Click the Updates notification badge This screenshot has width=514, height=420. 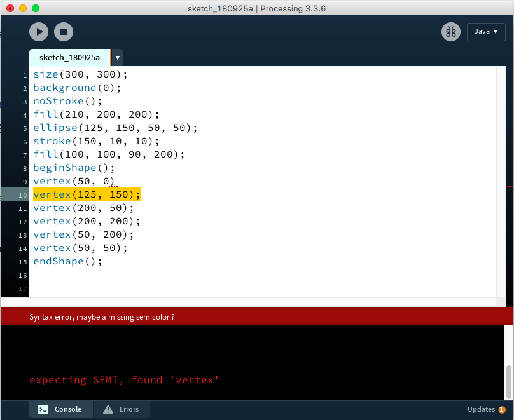(x=502, y=410)
